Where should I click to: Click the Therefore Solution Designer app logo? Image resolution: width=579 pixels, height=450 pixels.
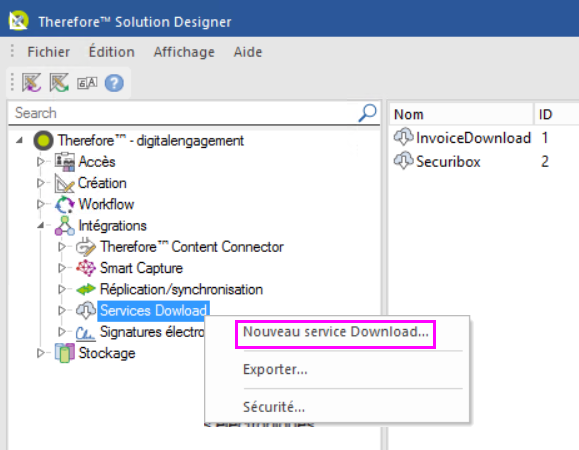click(x=18, y=20)
